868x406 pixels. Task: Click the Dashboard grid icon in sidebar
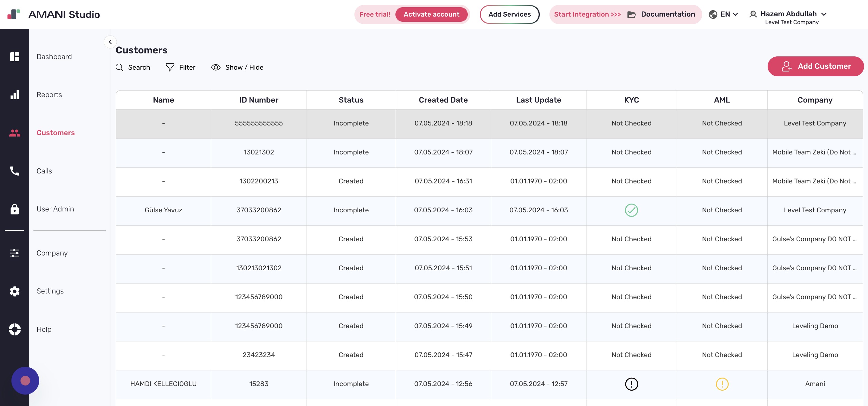[14, 57]
